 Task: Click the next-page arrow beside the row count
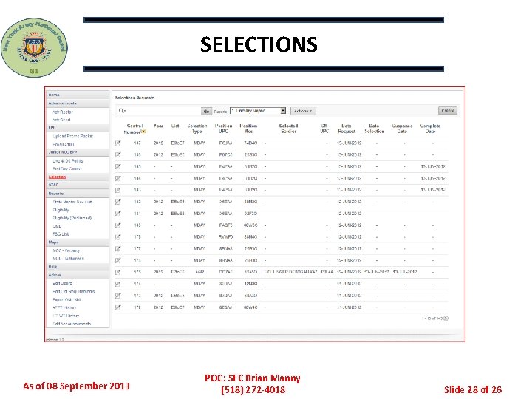(446, 318)
